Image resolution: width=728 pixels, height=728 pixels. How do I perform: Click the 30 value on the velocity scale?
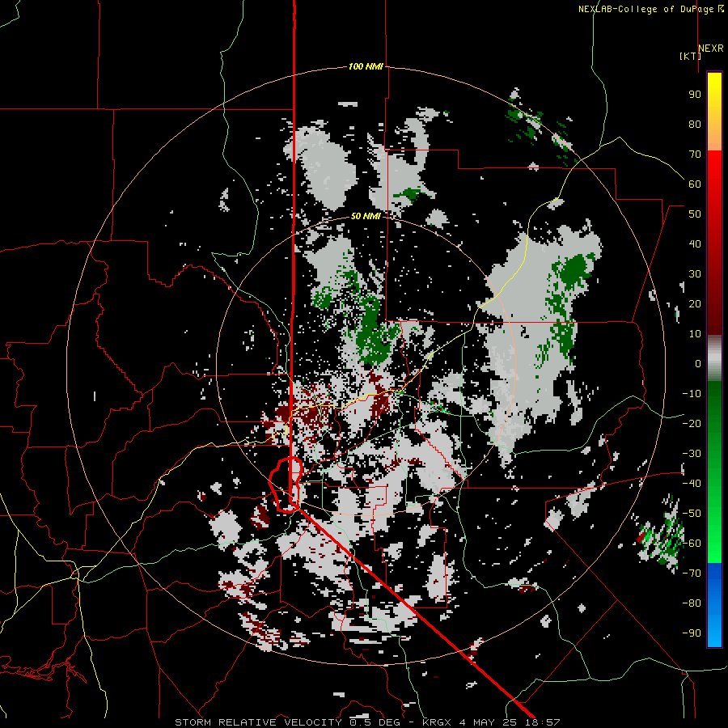695,274
